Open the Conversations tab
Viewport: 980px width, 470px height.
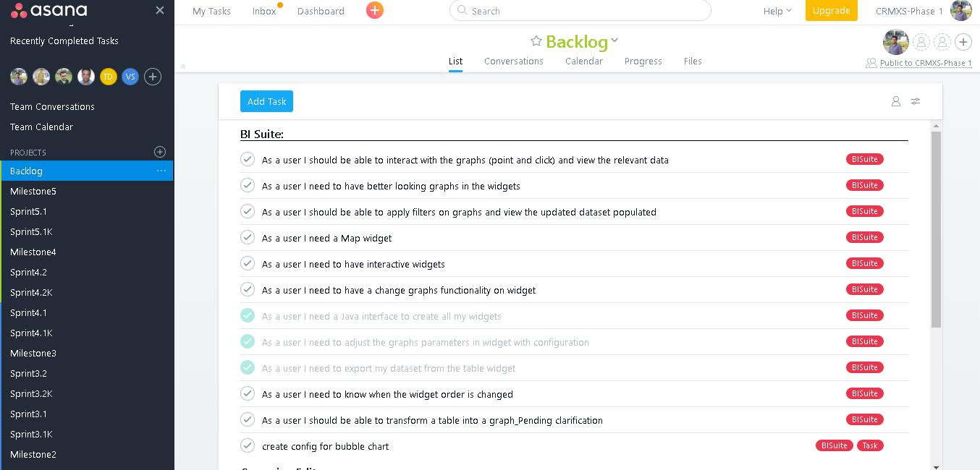point(514,61)
